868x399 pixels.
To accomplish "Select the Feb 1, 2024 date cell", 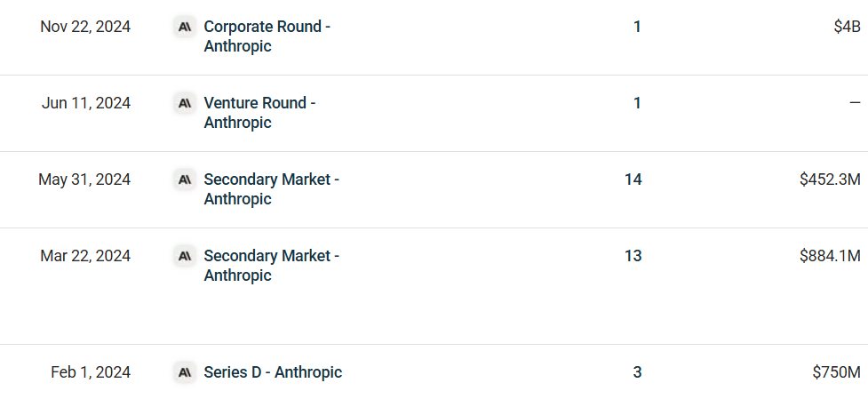I will pos(91,372).
